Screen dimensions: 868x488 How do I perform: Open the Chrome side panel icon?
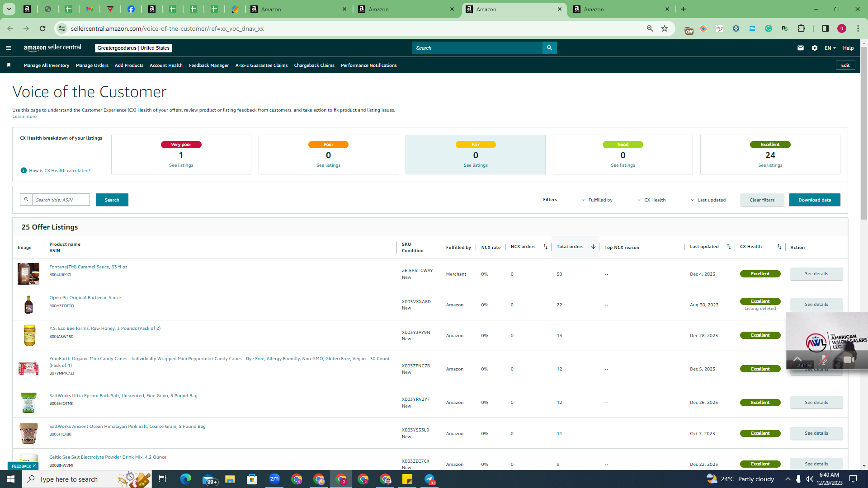point(825,28)
